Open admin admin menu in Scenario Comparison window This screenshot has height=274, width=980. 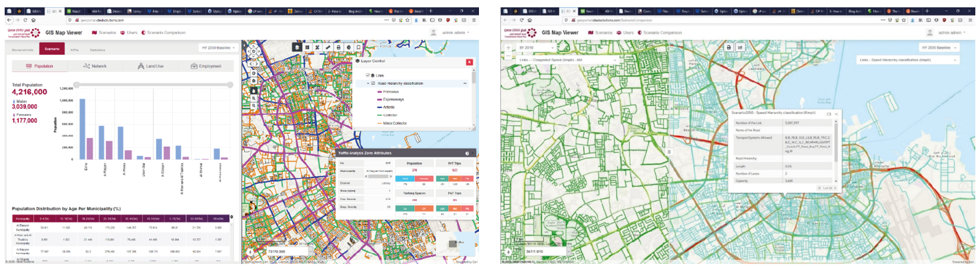pyautogui.click(x=951, y=32)
